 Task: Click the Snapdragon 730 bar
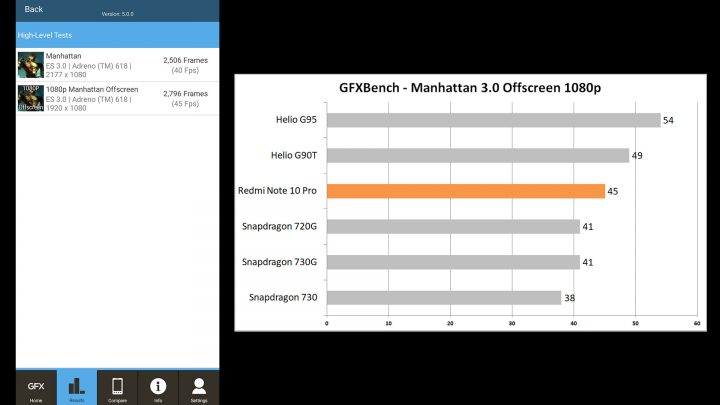point(444,298)
